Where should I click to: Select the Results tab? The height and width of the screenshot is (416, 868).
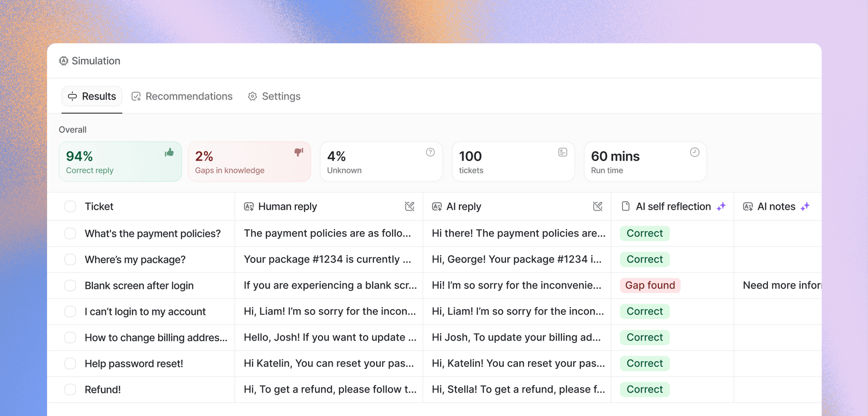pyautogui.click(x=92, y=97)
